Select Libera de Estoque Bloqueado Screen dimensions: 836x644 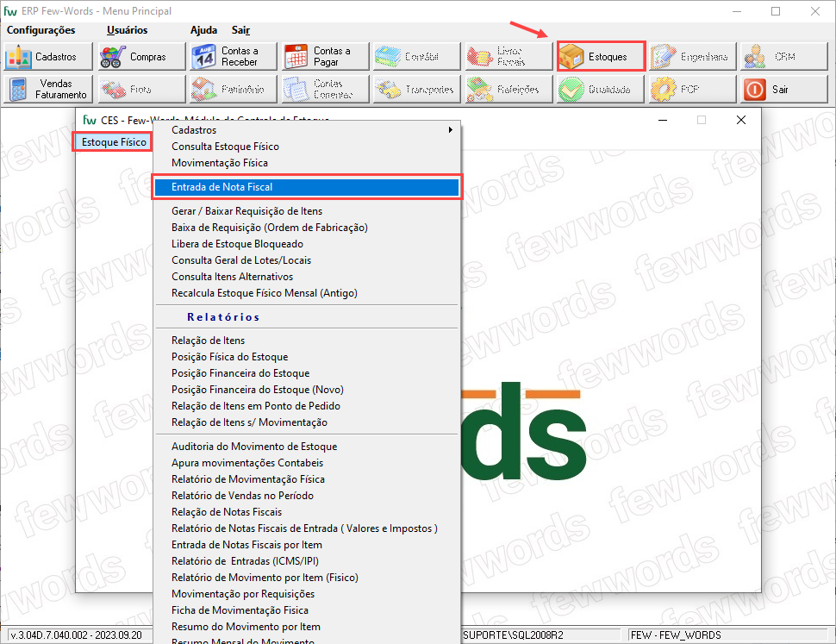tap(307, 244)
